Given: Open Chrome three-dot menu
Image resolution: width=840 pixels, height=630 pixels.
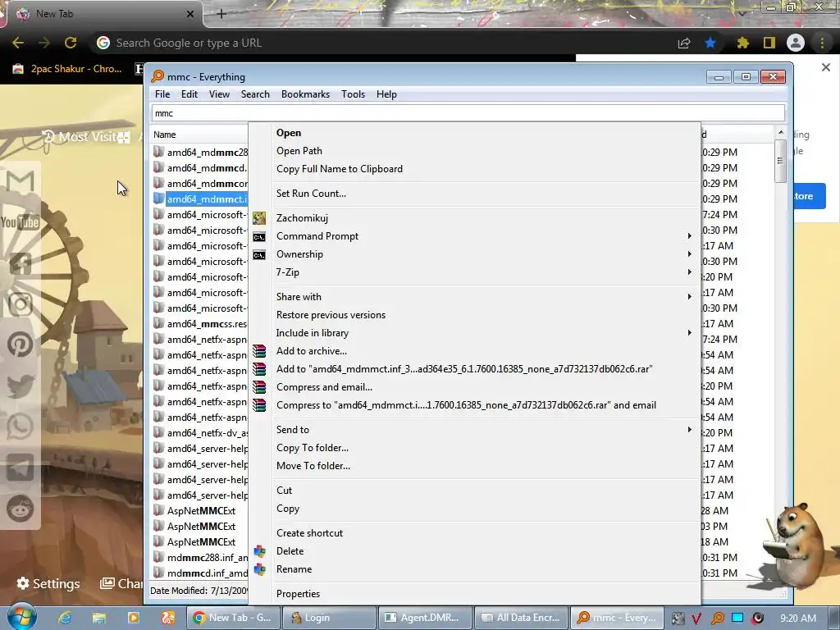Looking at the screenshot, I should tap(822, 43).
